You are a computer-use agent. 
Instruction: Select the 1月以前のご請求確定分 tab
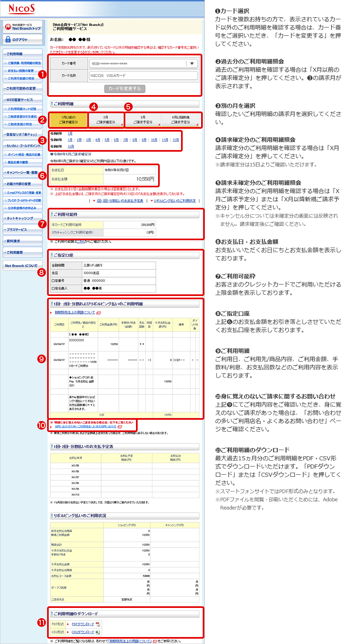[68, 120]
